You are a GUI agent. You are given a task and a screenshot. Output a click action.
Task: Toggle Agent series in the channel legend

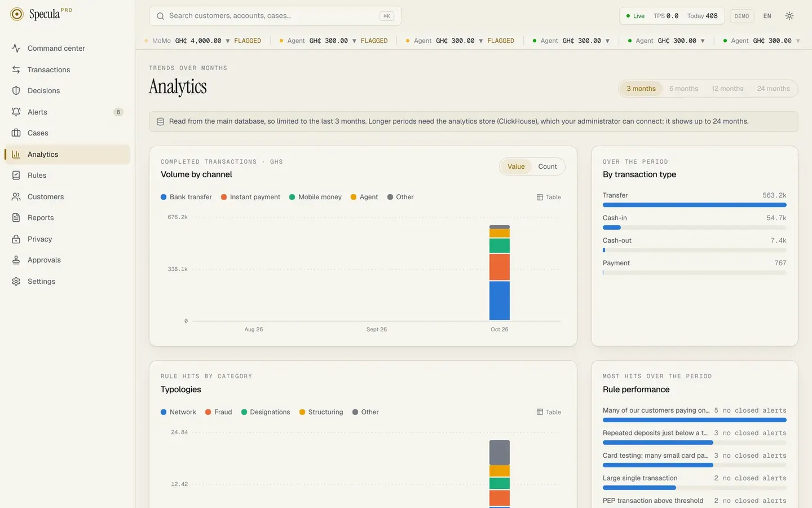tap(364, 197)
